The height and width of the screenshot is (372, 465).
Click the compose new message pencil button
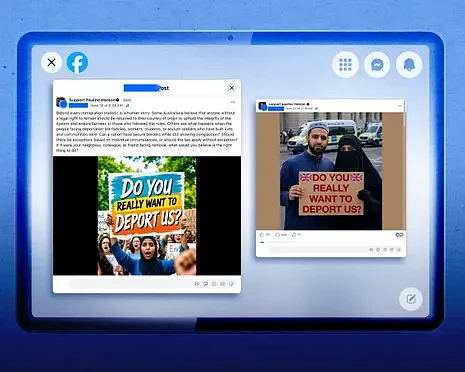(x=411, y=299)
